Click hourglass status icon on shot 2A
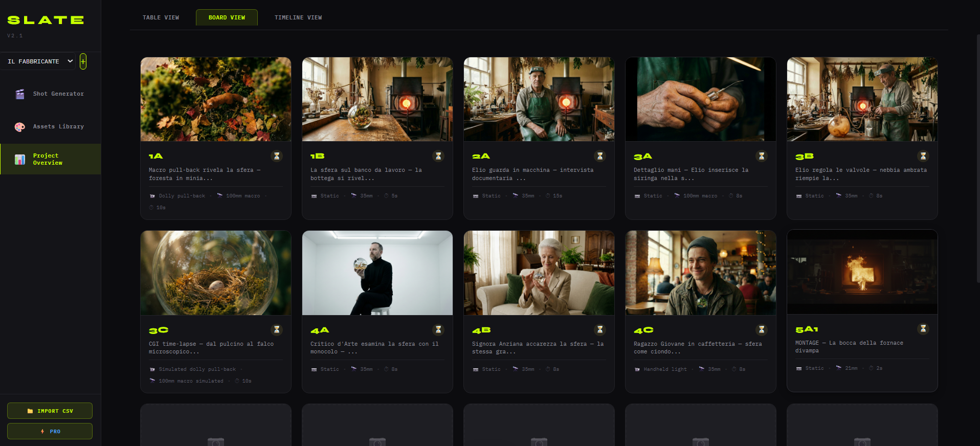The width and height of the screenshot is (980, 446). point(600,156)
